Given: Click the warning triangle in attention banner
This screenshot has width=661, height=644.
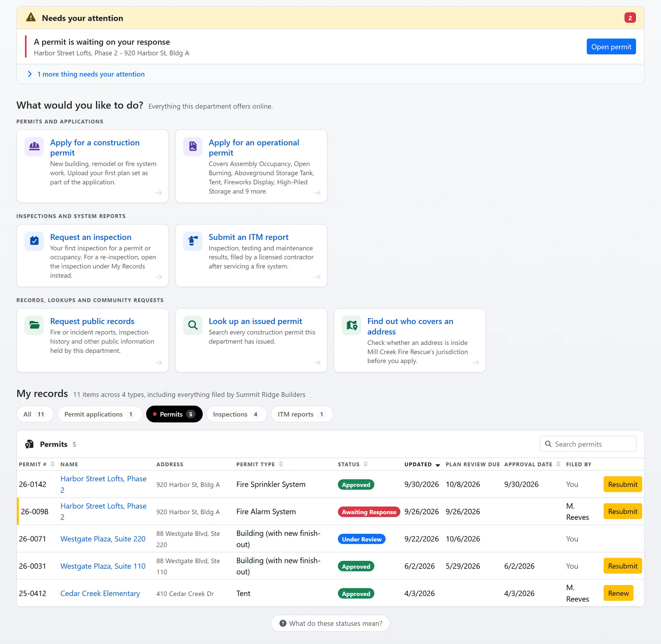Looking at the screenshot, I should point(31,17).
